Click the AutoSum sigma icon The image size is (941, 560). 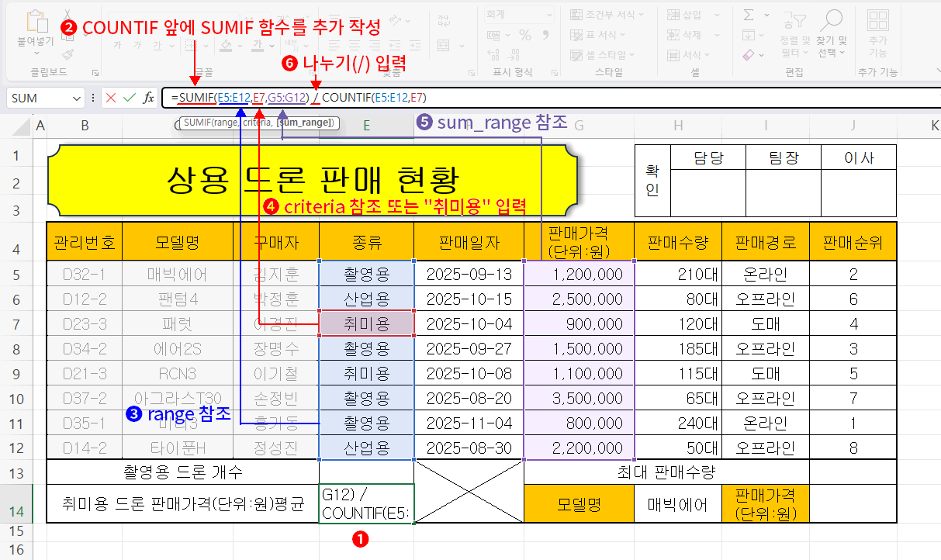[749, 15]
